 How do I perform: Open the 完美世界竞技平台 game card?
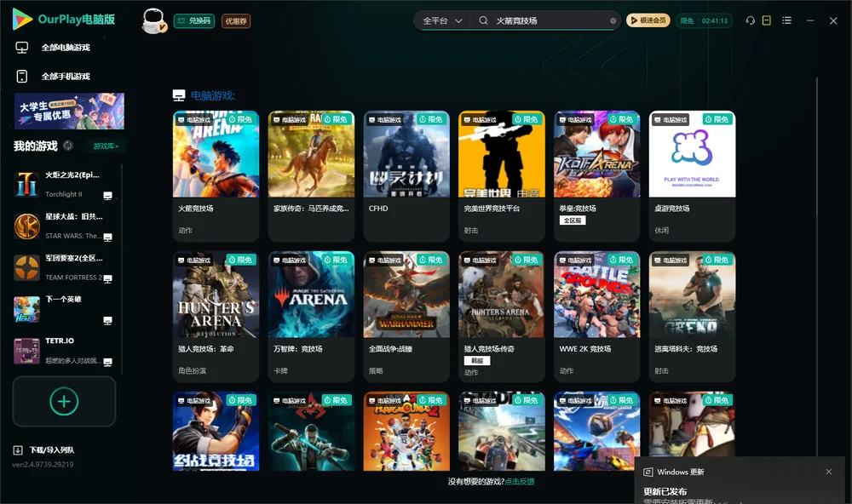click(502, 176)
